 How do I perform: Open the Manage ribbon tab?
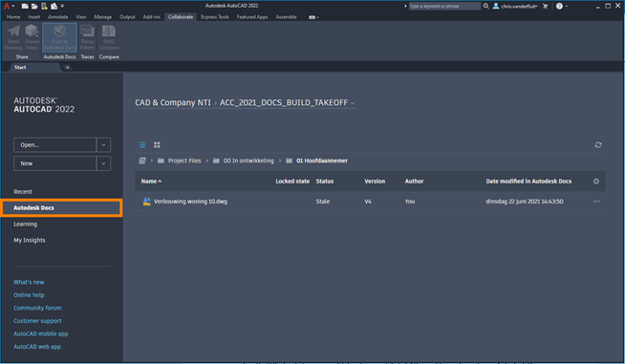[103, 17]
